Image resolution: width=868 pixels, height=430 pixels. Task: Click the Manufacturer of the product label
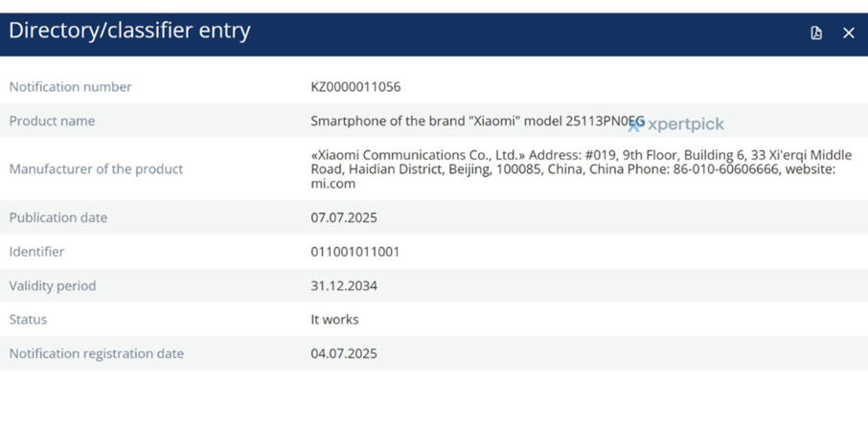point(96,170)
